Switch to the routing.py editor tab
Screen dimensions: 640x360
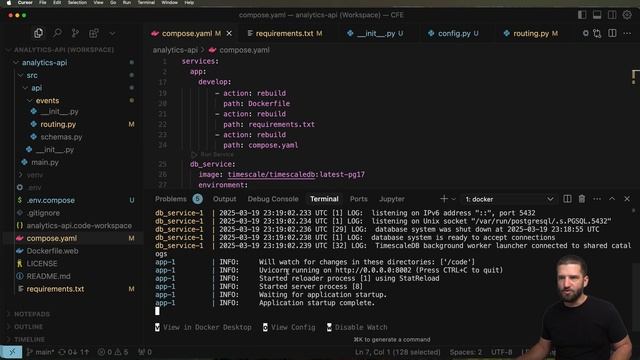(x=531, y=33)
